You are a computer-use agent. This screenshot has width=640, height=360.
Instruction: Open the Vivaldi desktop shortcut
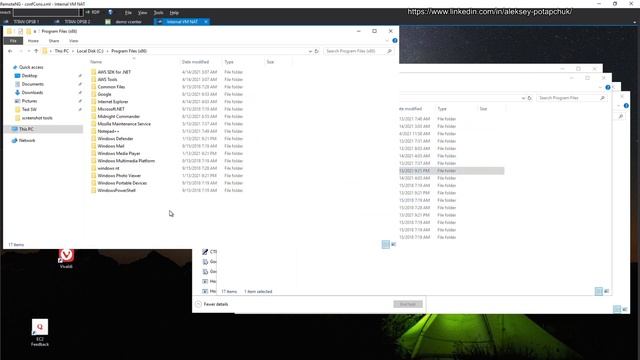click(x=66, y=258)
